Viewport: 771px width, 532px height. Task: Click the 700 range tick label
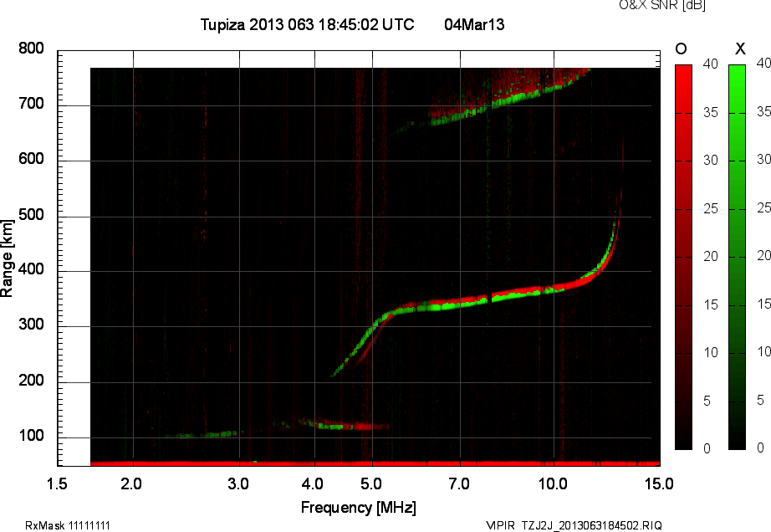(x=32, y=103)
